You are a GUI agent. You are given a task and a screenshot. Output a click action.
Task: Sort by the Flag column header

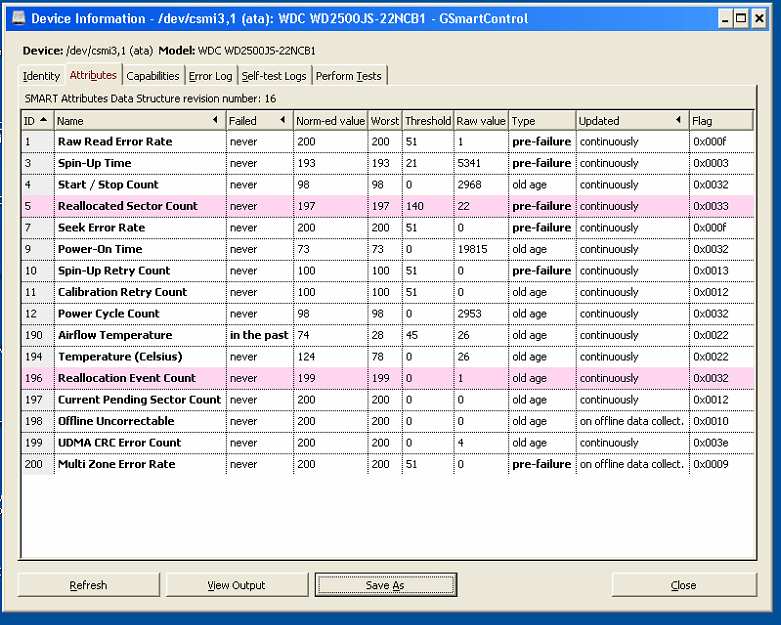point(721,121)
